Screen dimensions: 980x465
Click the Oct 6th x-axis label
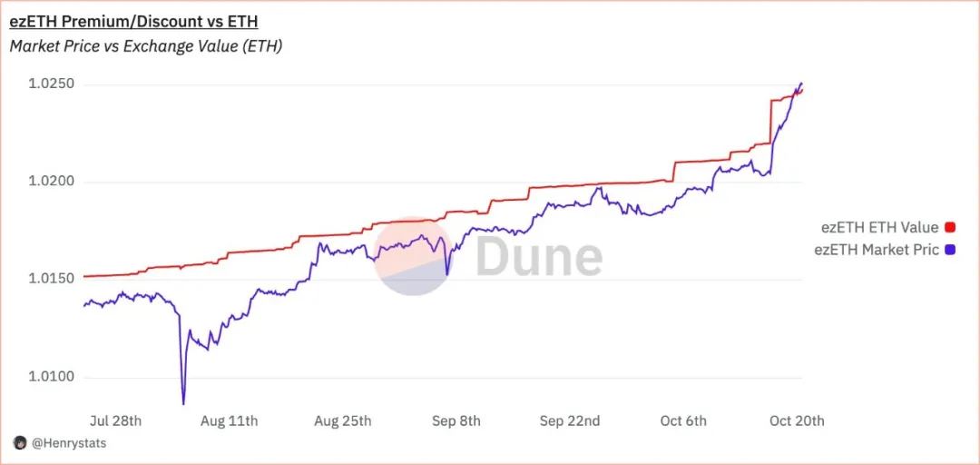(683, 420)
